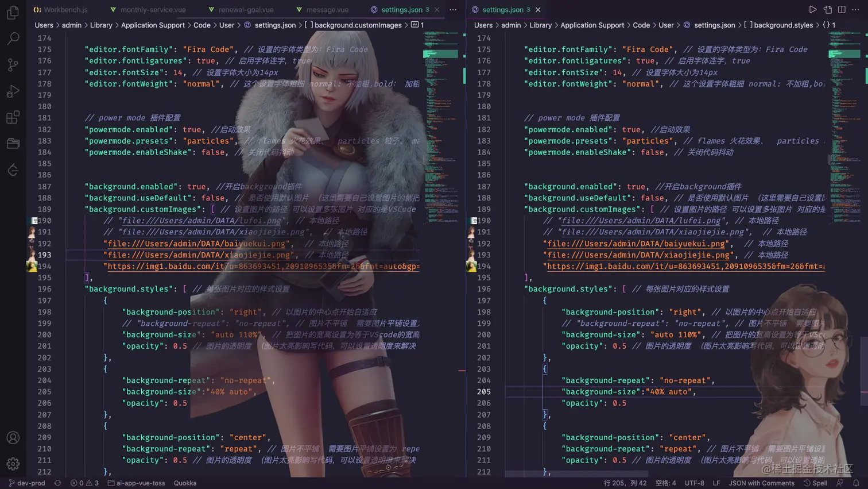Image resolution: width=868 pixels, height=489 pixels.
Task: Open More Actions menu in left editor group
Action: 453,10
